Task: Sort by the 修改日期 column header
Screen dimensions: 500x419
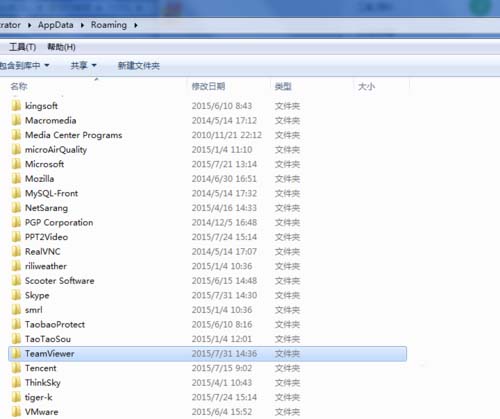Action: 208,87
